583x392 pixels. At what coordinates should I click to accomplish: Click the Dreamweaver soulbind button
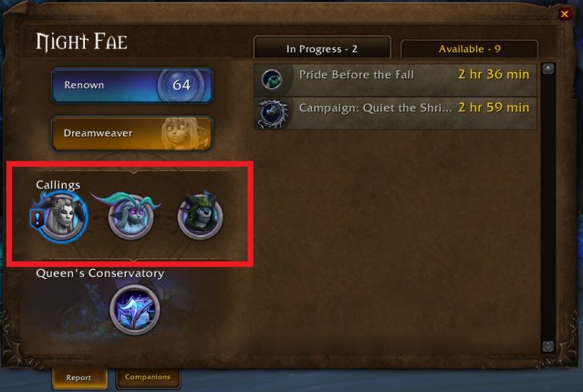(x=132, y=133)
